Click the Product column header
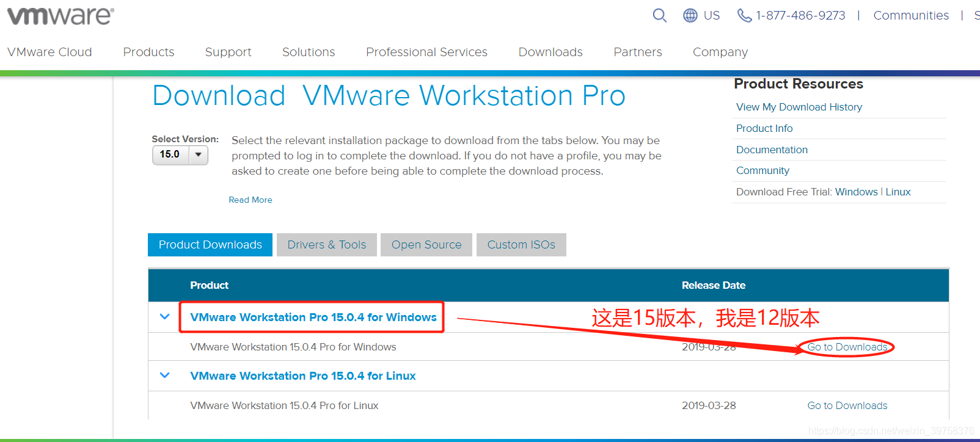This screenshot has width=980, height=442. tap(209, 285)
